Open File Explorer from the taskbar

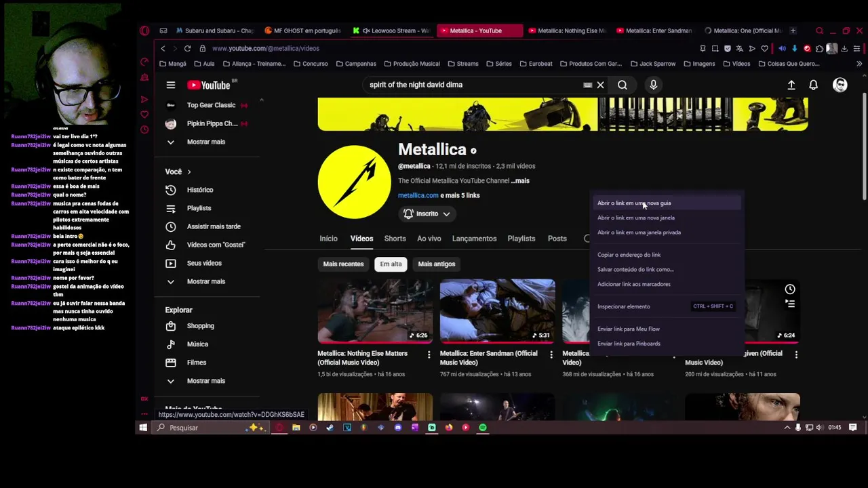click(296, 428)
